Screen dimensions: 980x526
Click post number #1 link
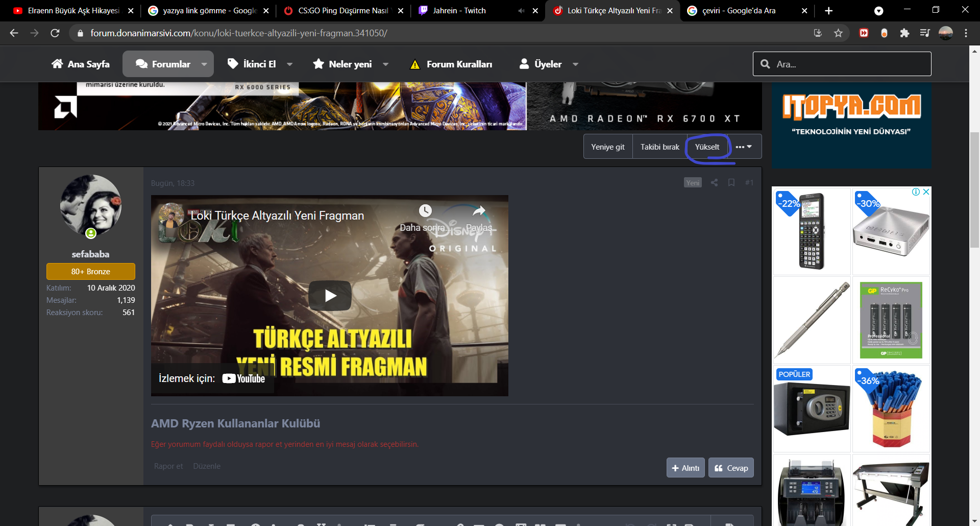point(749,183)
